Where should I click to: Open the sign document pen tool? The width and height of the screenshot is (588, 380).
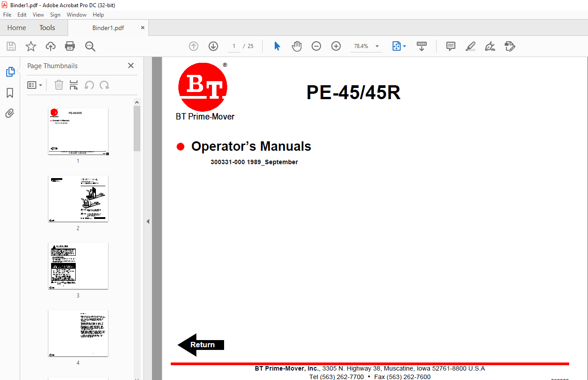[x=490, y=46]
